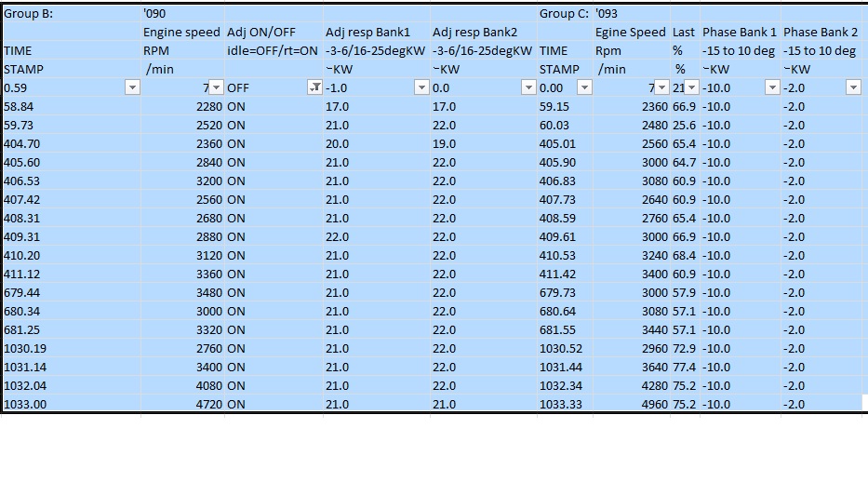Select the cell containing '090
This screenshot has width=868, height=482.
[182, 14]
